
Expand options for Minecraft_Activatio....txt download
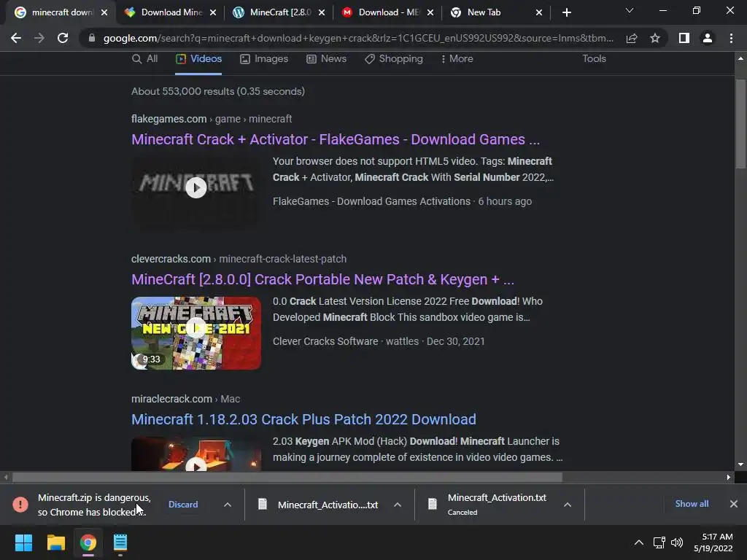pos(398,505)
